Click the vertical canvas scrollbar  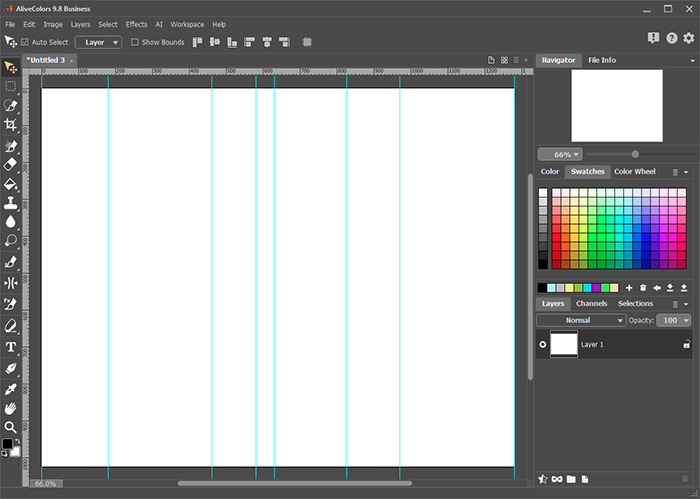(530, 277)
